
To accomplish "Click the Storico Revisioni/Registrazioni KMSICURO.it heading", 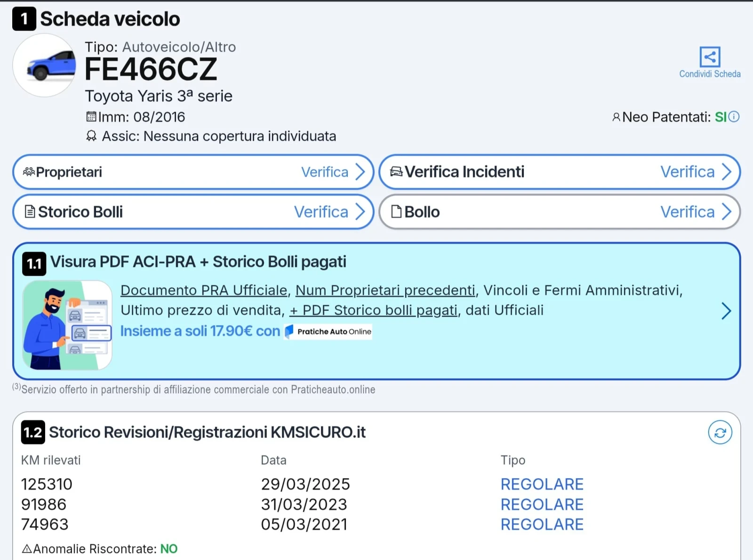I will [207, 432].
